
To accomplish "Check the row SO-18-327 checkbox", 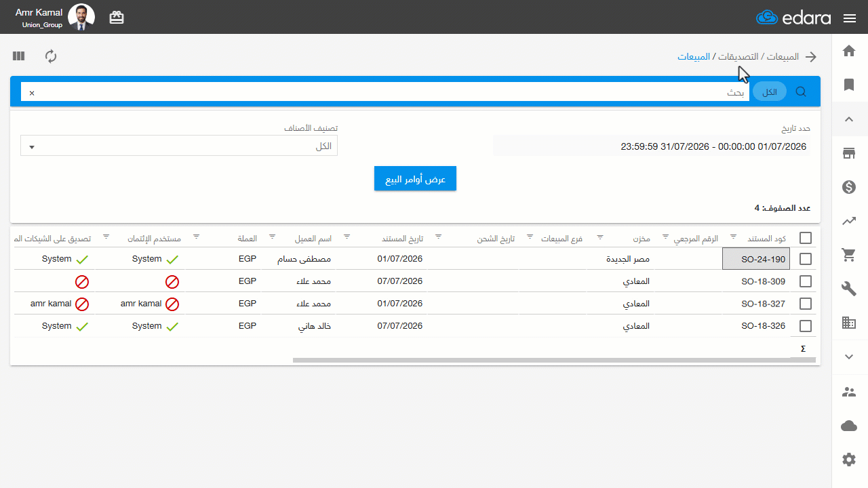I will 806,304.
